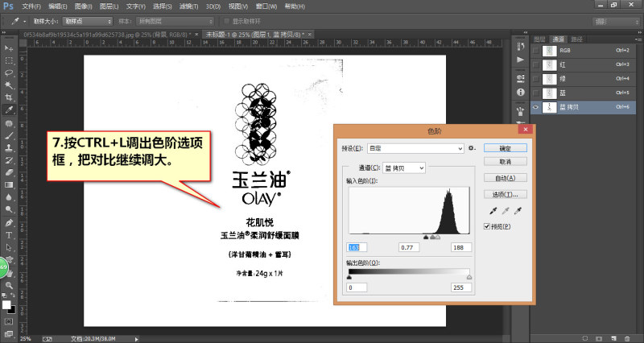Hide the Blue copy channel eye
The height and width of the screenshot is (343, 644).
535,107
